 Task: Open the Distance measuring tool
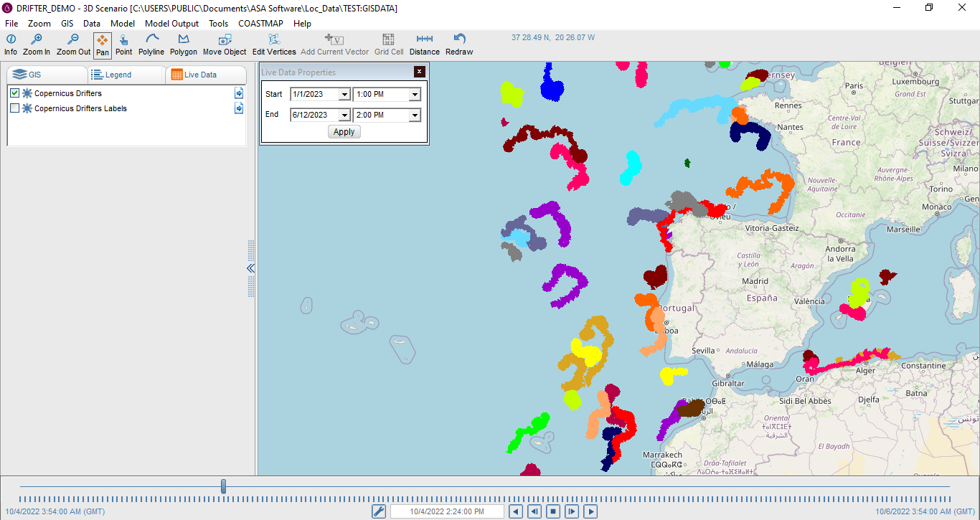pos(424,44)
